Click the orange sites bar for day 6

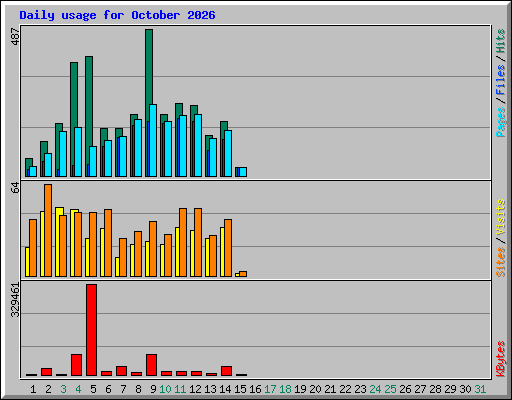[x=108, y=243]
